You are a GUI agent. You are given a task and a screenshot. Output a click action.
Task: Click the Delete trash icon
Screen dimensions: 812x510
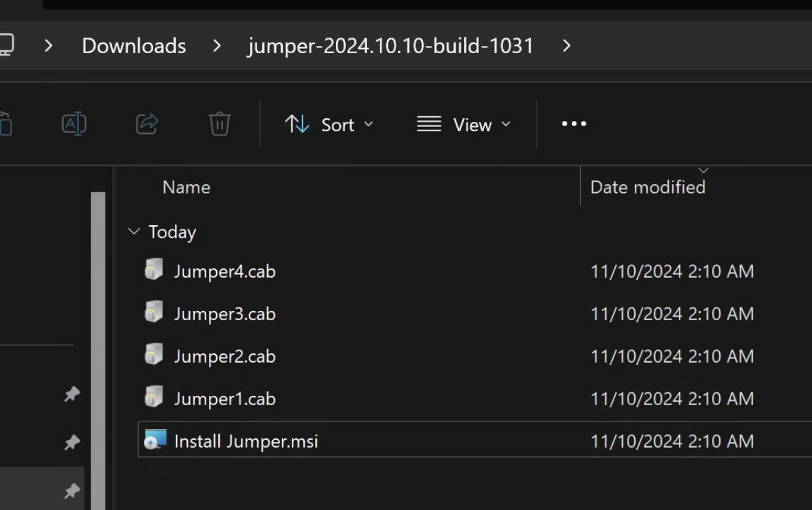coord(220,124)
